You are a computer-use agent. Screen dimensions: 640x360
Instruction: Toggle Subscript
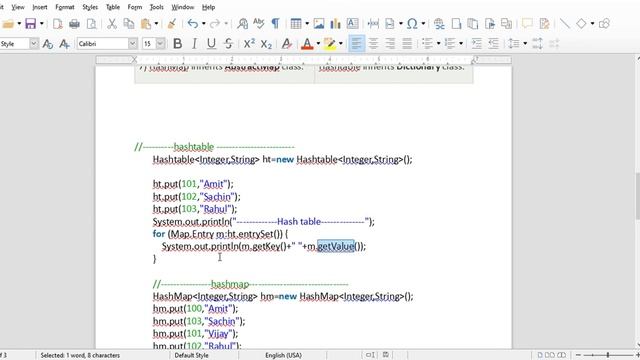point(266,43)
